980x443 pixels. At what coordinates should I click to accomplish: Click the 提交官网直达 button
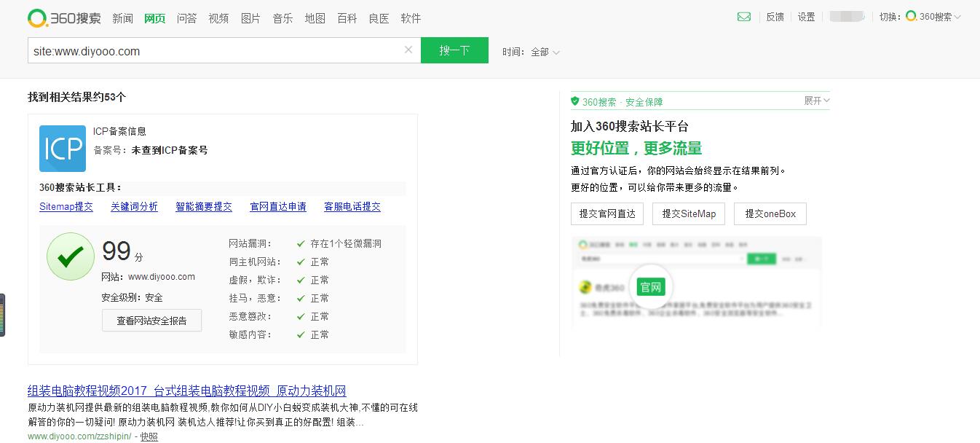[607, 213]
